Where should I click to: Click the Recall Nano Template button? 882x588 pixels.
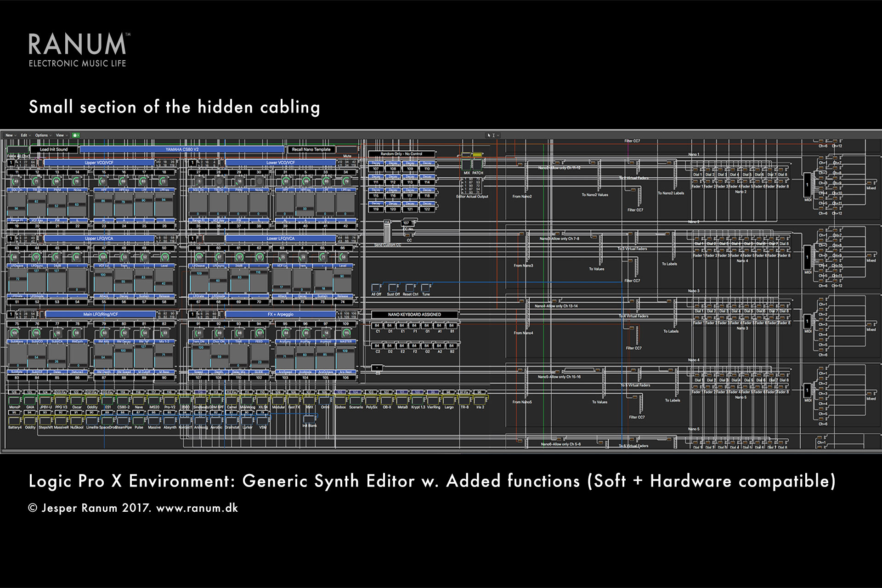point(311,150)
